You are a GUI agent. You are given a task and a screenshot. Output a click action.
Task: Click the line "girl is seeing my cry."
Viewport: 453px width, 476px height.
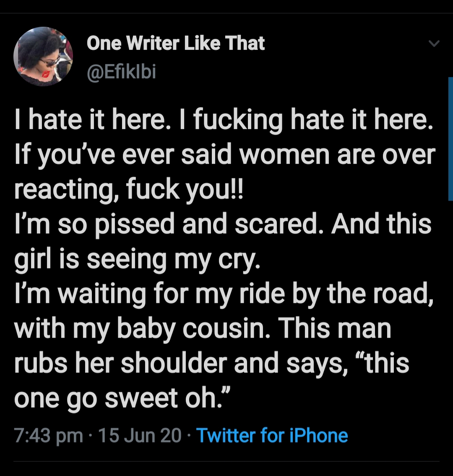point(137,259)
